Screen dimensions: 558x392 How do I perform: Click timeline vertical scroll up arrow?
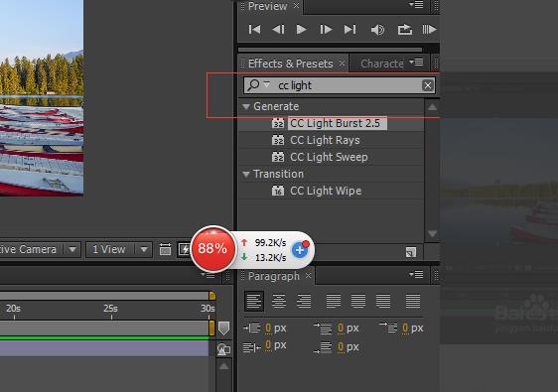click(x=223, y=366)
